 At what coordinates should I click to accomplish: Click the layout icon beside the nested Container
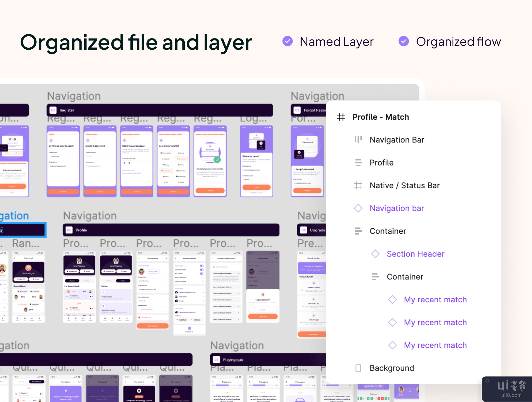375,277
